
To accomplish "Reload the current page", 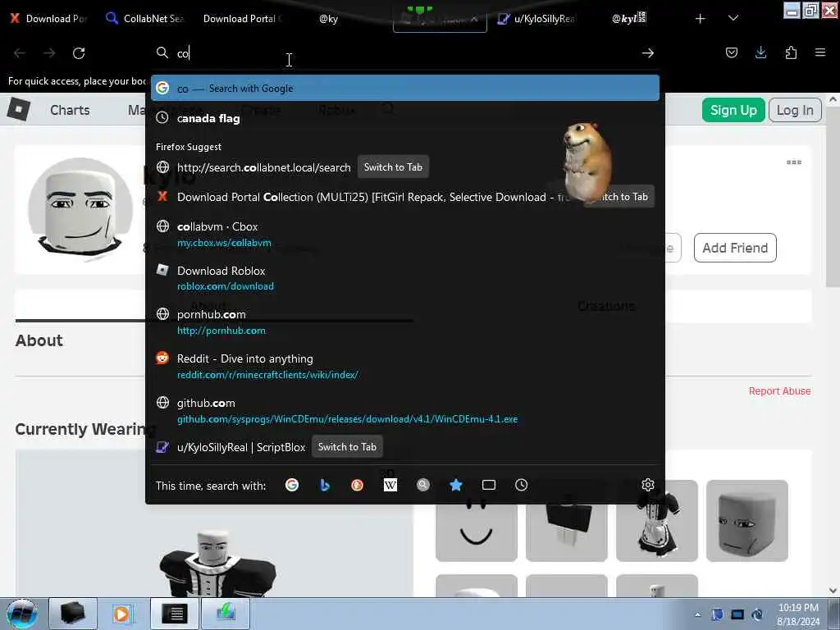I will click(x=79, y=53).
